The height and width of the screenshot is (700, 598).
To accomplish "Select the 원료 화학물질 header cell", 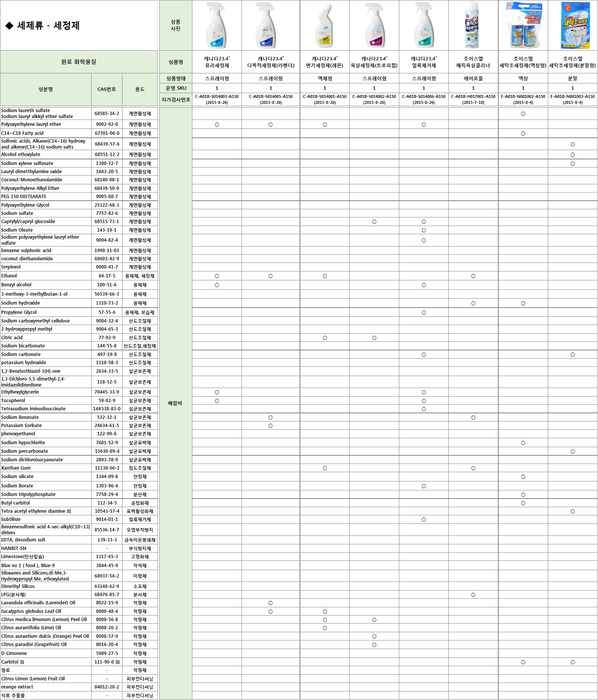I will coord(79,62).
